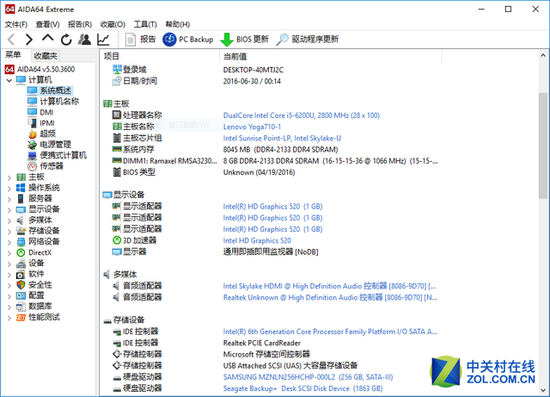Open the 帮助(H) menu
The height and width of the screenshot is (397, 550).
[x=178, y=24]
